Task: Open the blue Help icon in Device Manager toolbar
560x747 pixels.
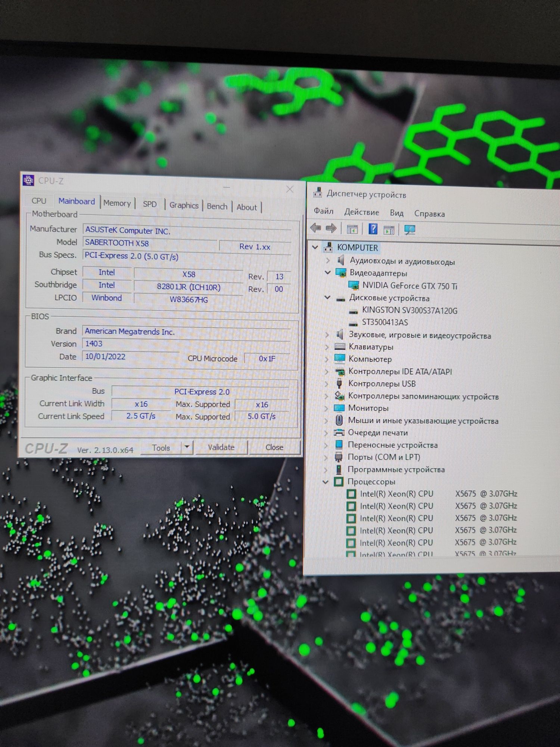Action: coord(373,229)
